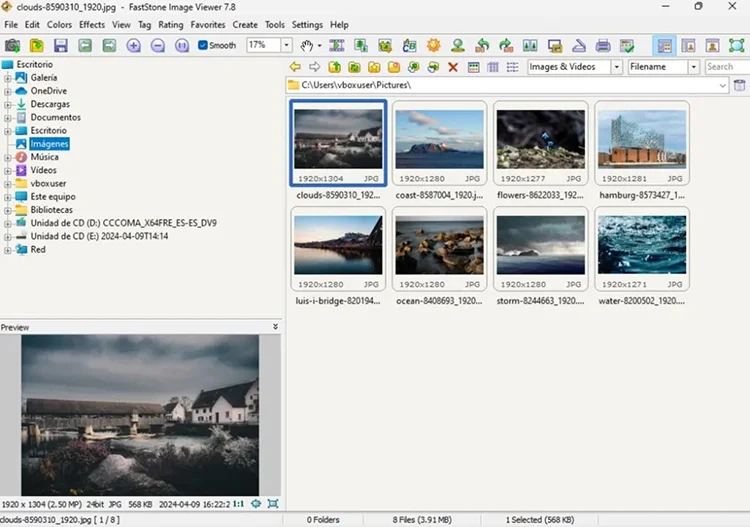
Task: Start the slideshow from the film strip icon
Action: point(337,45)
